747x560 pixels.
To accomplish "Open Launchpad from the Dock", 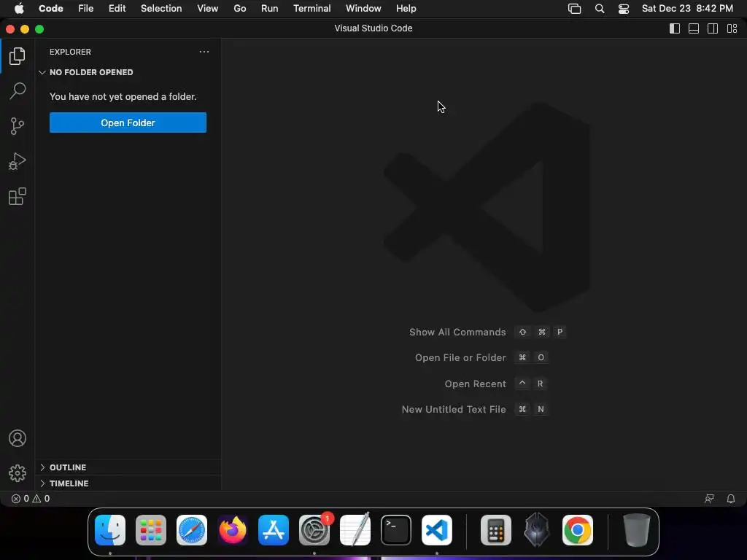I will (x=151, y=530).
